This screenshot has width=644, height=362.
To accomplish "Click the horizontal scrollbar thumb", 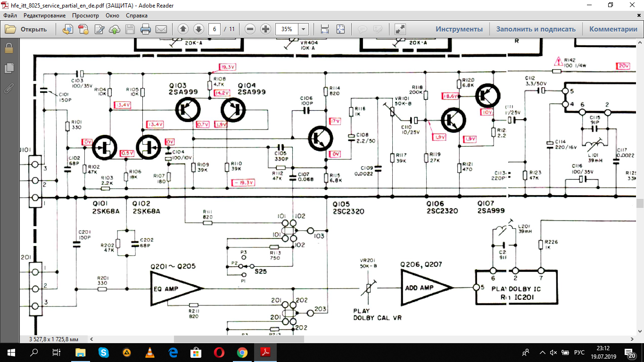I will point(239,339).
